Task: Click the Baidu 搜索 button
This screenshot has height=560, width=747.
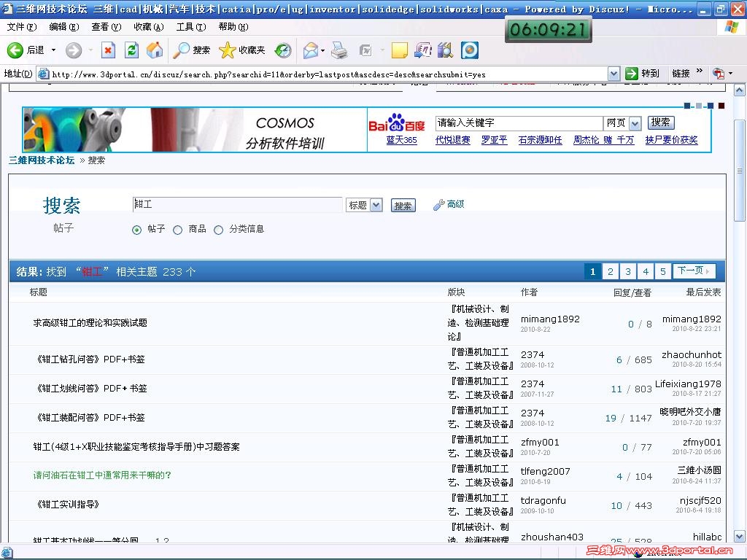Action: pyautogui.click(x=660, y=122)
